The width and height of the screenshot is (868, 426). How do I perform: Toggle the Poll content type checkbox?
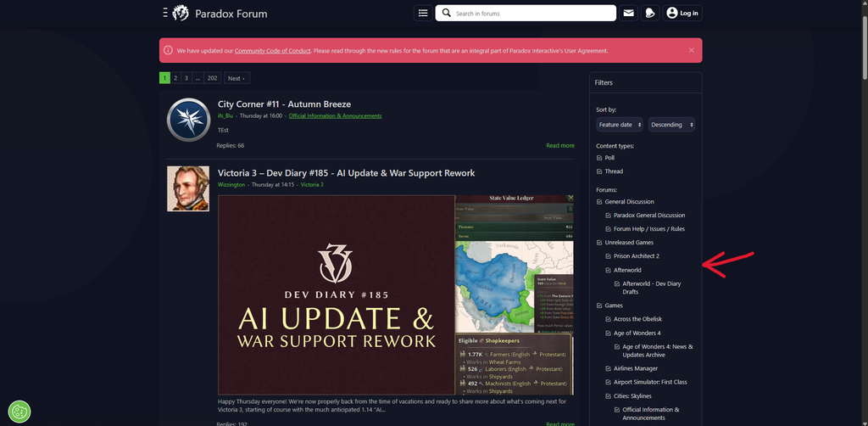click(x=599, y=158)
